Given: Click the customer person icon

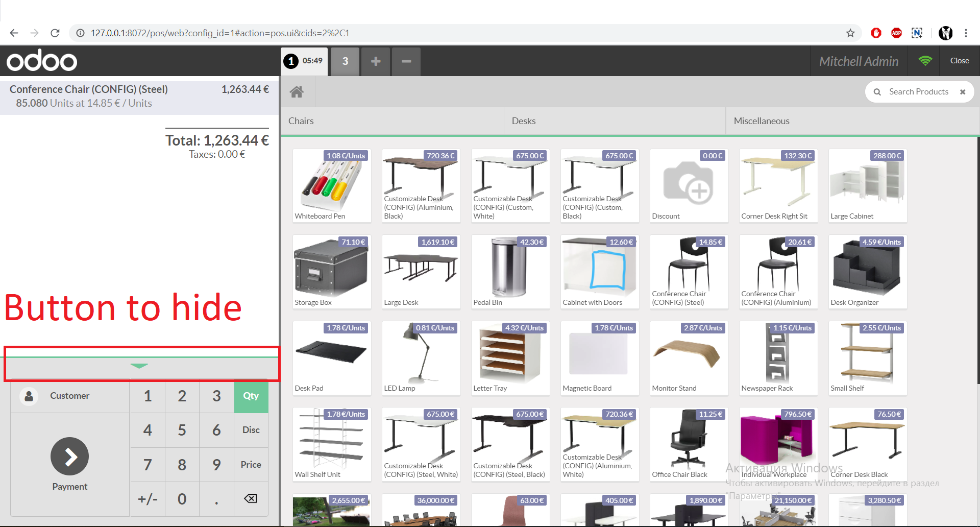Looking at the screenshot, I should click(29, 396).
